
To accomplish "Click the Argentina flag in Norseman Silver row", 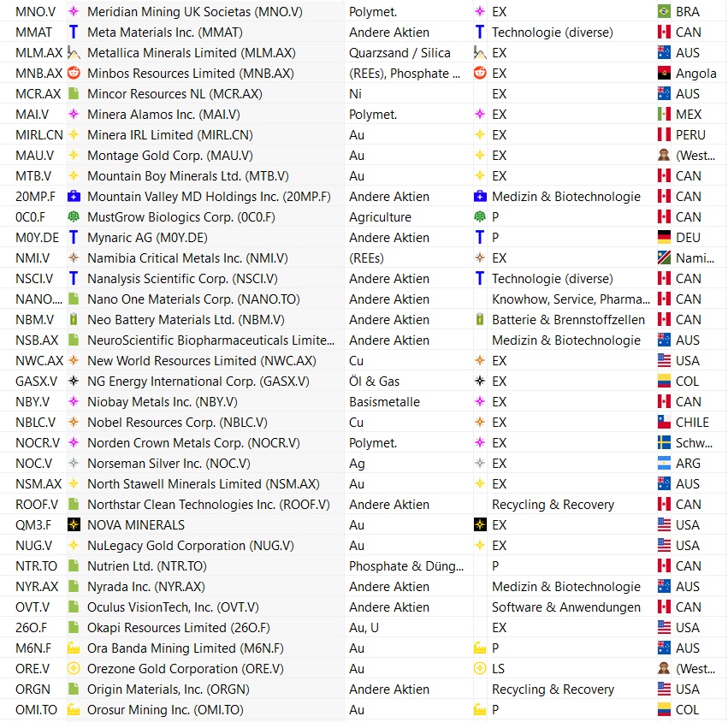I will 664,463.
